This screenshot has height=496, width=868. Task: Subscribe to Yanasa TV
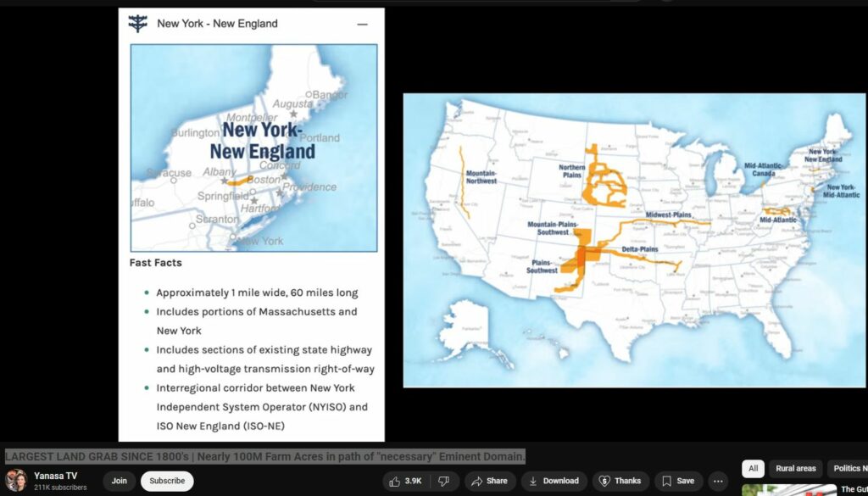pyautogui.click(x=167, y=481)
